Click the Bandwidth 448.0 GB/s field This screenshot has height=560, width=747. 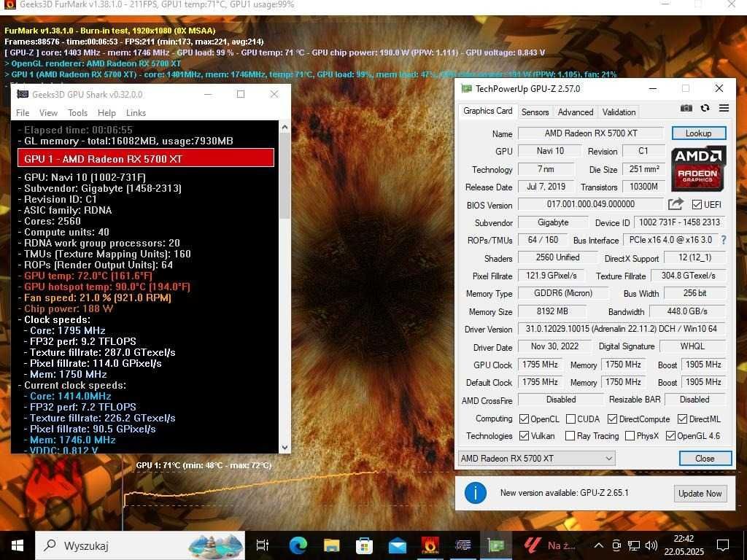pyautogui.click(x=687, y=311)
